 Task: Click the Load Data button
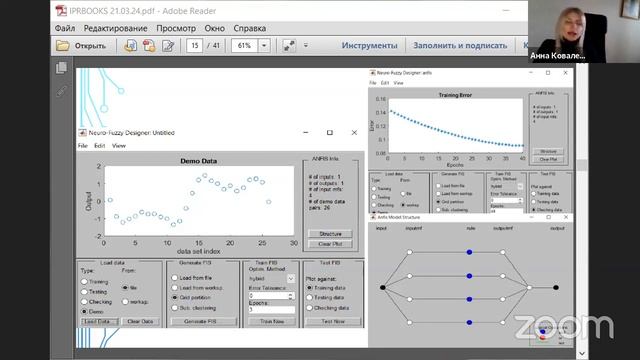click(x=100, y=322)
